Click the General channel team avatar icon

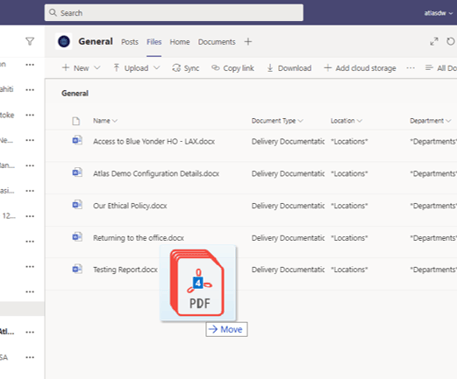click(x=64, y=42)
